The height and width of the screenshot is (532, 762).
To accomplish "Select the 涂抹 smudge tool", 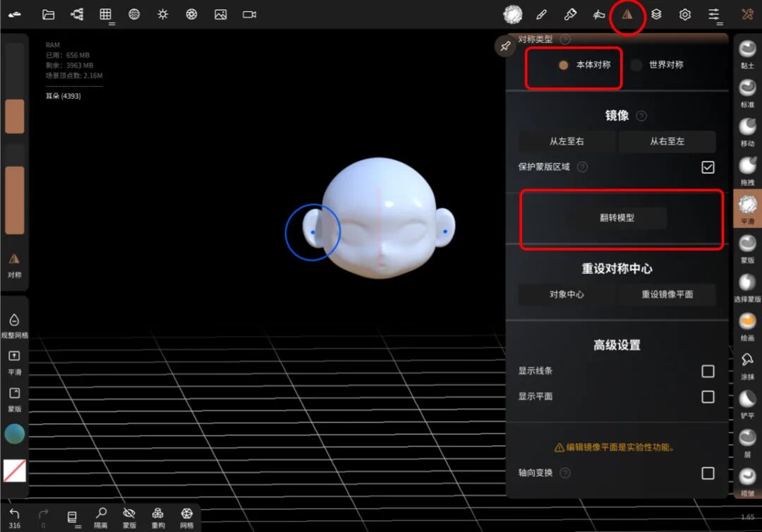I will coord(747,365).
